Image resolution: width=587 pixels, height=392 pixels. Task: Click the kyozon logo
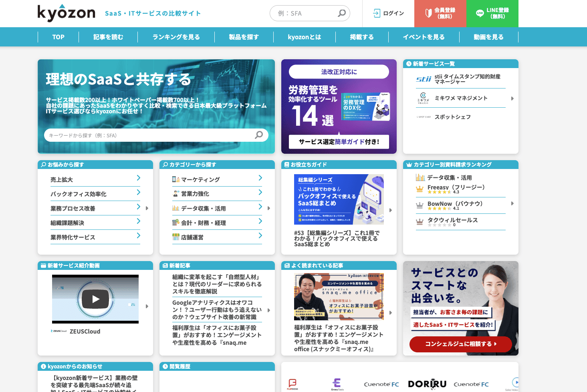point(67,13)
